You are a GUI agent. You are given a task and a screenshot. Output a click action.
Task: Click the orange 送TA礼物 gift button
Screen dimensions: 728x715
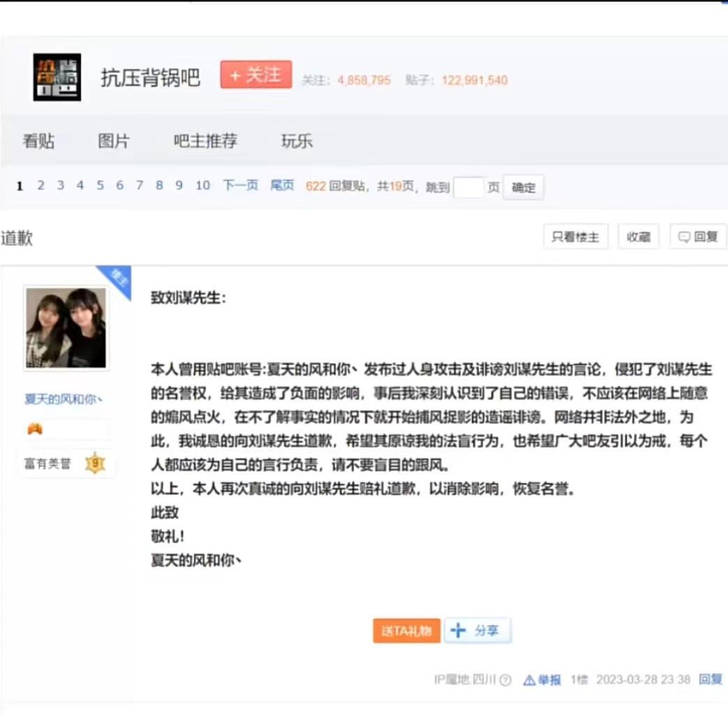(406, 630)
